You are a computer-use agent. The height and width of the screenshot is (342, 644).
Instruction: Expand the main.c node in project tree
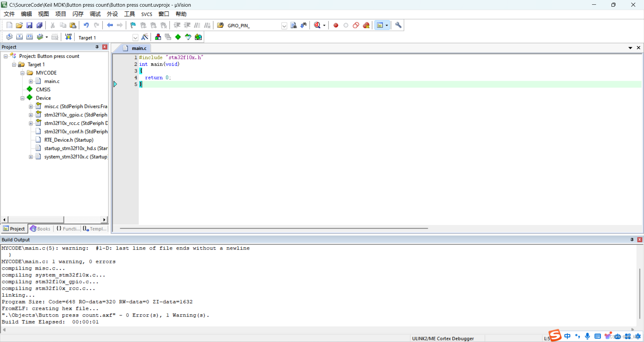click(31, 81)
